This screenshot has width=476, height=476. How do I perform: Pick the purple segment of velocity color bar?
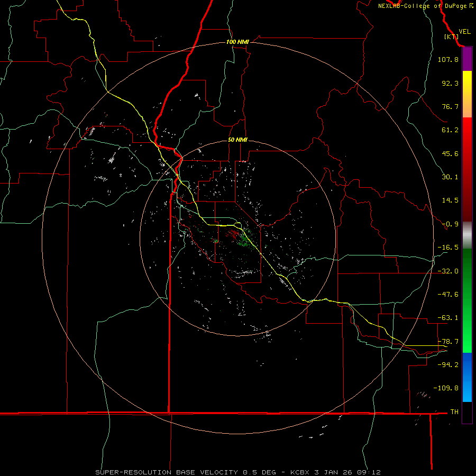tap(467, 59)
